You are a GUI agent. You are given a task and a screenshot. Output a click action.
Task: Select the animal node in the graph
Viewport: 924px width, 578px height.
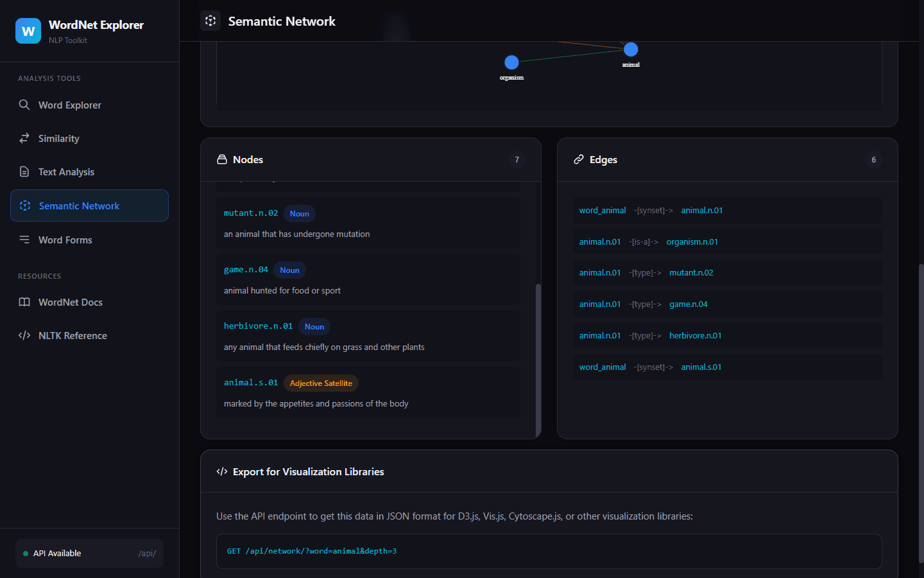(x=631, y=49)
